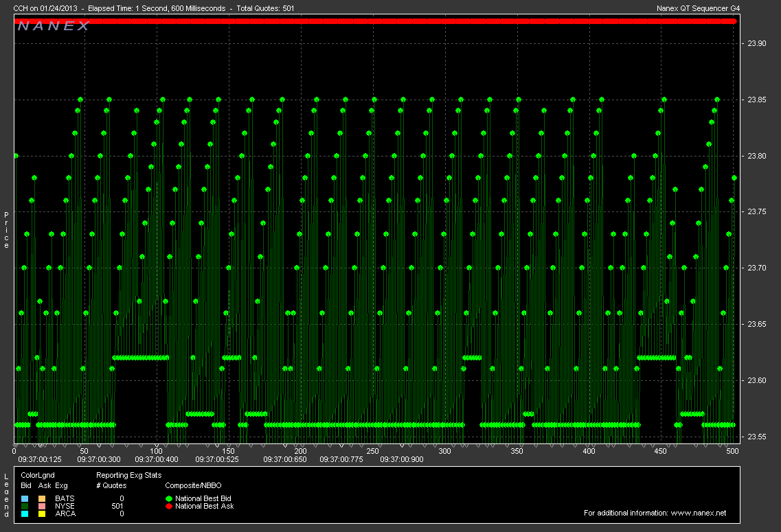The width and height of the screenshot is (781, 532).
Task: Click the 09:37:00:650 timestamp label
Action: click(285, 459)
